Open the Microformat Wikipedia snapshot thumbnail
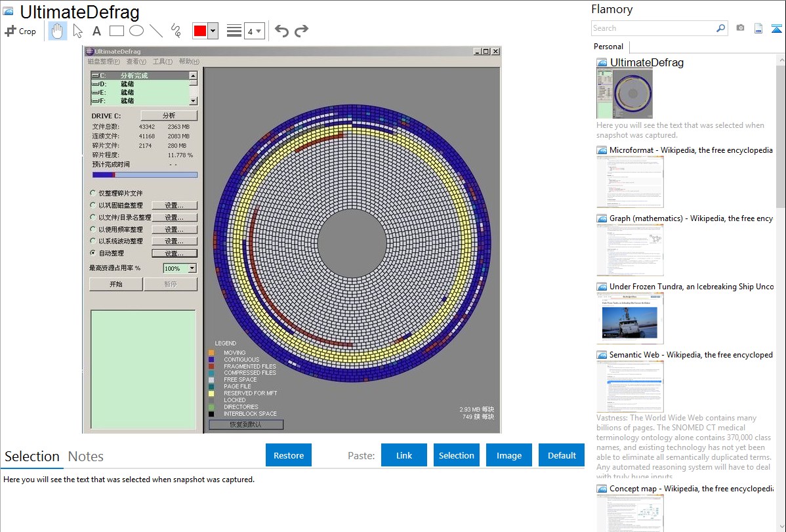 630,182
